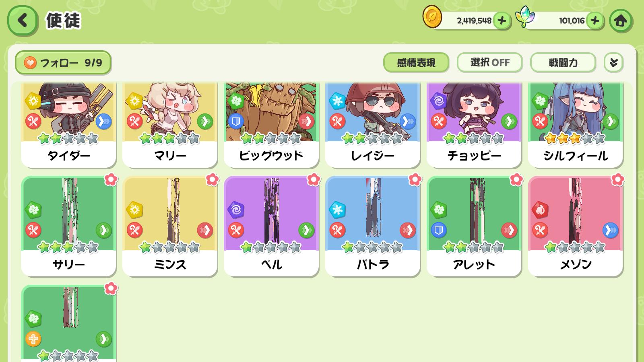Click the pink flower badge on サリー
The height and width of the screenshot is (362, 644).
pos(111,179)
